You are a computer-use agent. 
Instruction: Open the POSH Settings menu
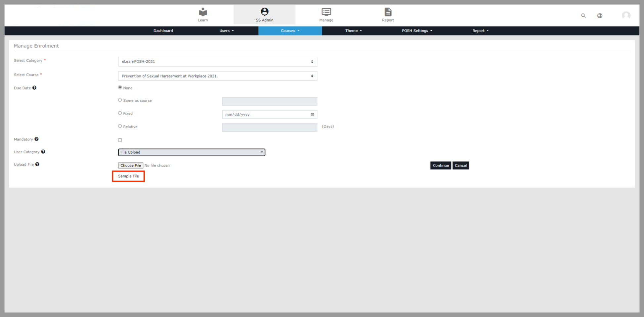pos(417,31)
